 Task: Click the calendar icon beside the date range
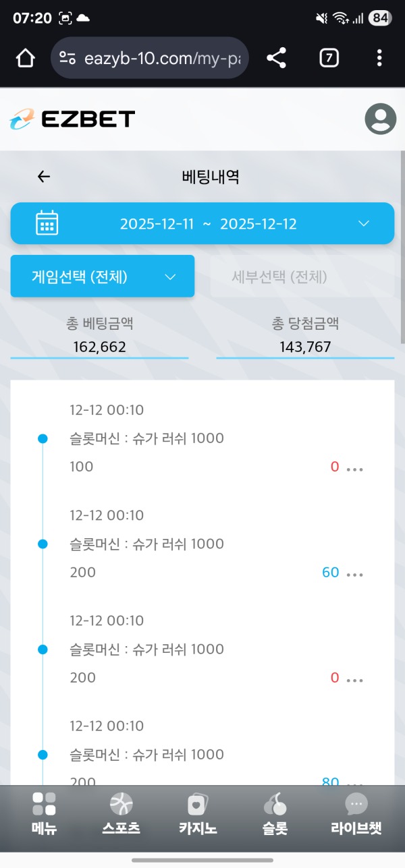(x=46, y=223)
